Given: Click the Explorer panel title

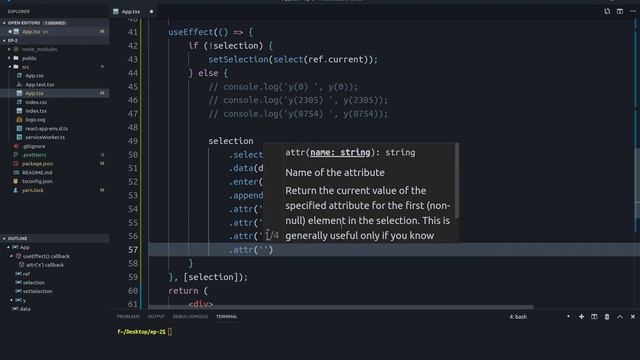Looking at the screenshot, I should (19, 11).
